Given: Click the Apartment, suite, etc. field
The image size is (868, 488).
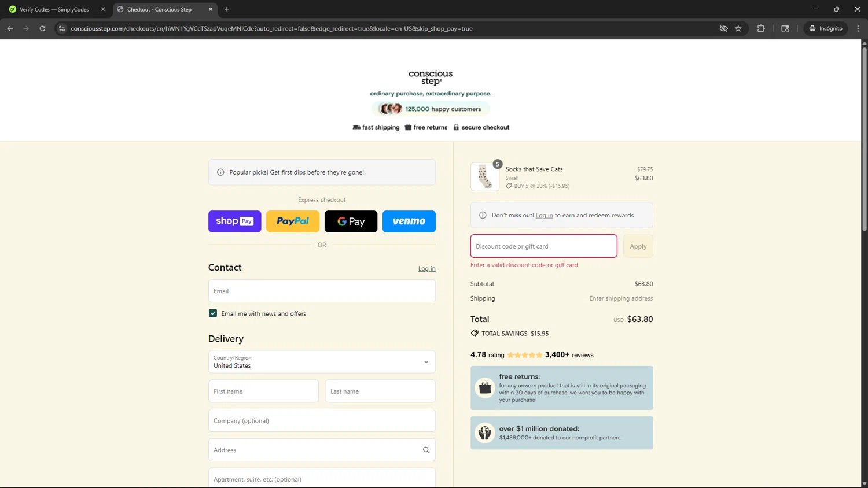Looking at the screenshot, I should click(322, 479).
